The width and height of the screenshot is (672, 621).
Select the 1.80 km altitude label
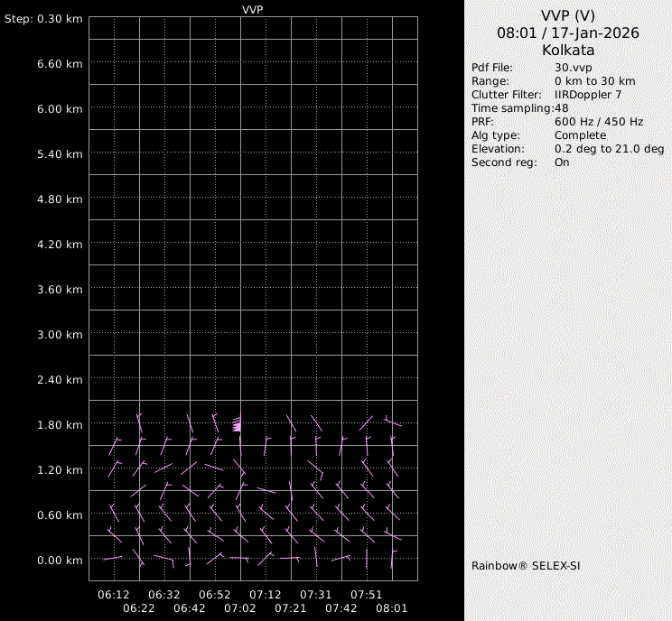[61, 424]
